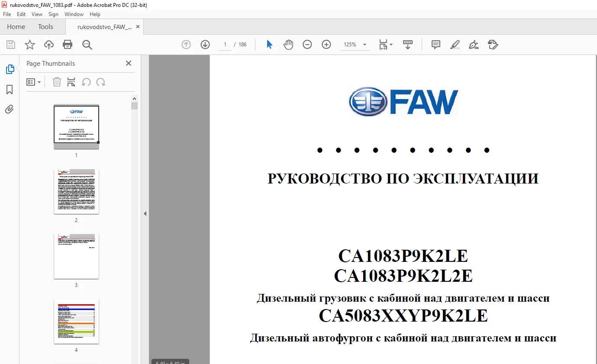Open the Attachments paperclip panel
The image size is (597, 364).
pos(10,109)
